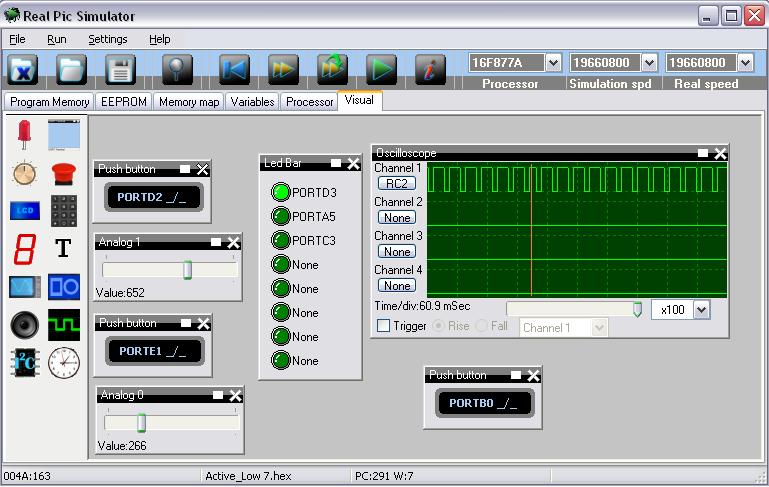Image resolution: width=769 pixels, height=487 pixels.
Task: Click the fourth Led Bar LED labeled None
Action: [281, 264]
